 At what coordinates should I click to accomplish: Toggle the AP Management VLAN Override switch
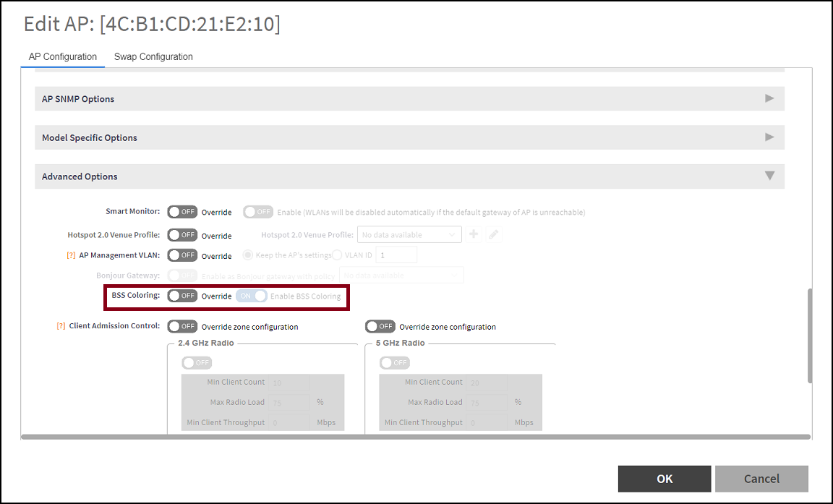pyautogui.click(x=182, y=255)
